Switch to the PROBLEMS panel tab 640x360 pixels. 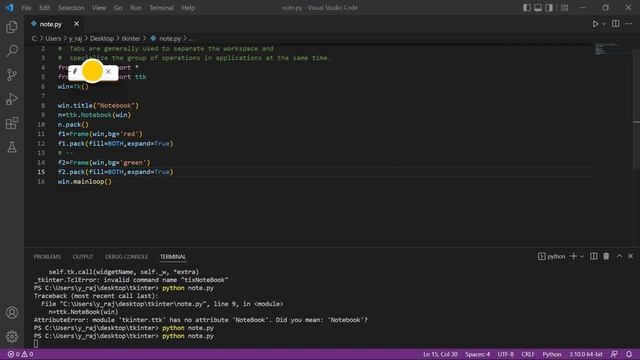[x=47, y=257]
